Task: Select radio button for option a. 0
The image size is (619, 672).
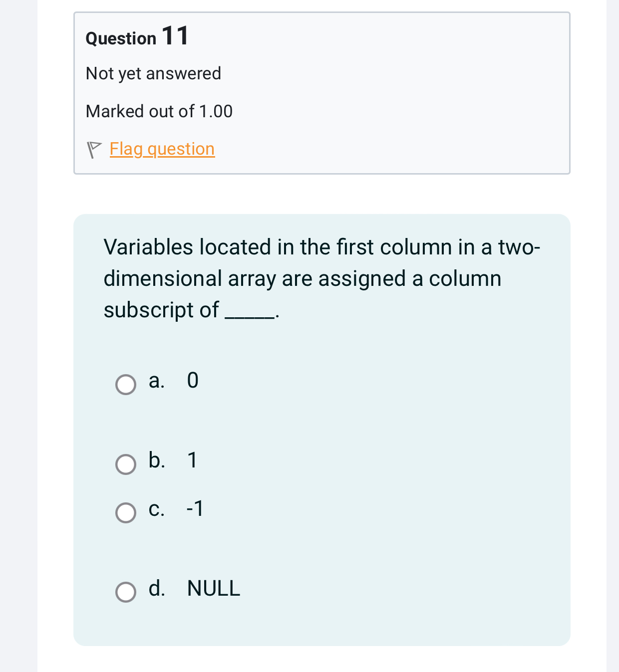Action: click(x=126, y=384)
